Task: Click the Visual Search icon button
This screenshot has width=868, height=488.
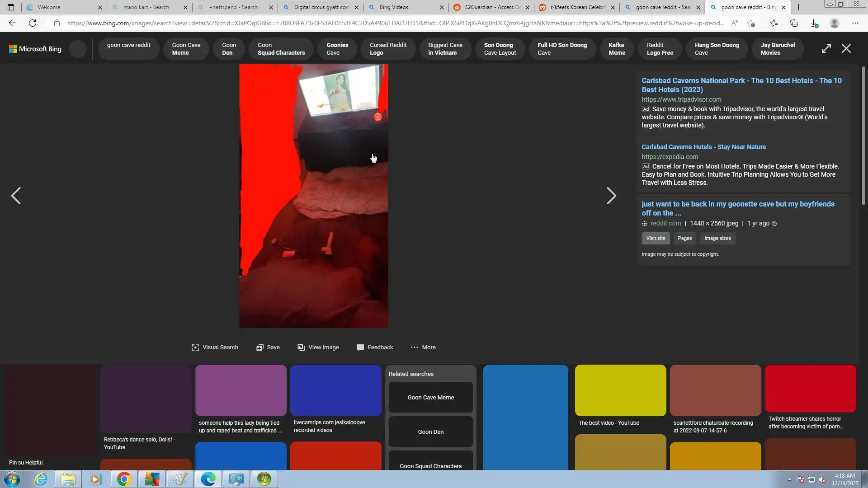Action: point(215,347)
